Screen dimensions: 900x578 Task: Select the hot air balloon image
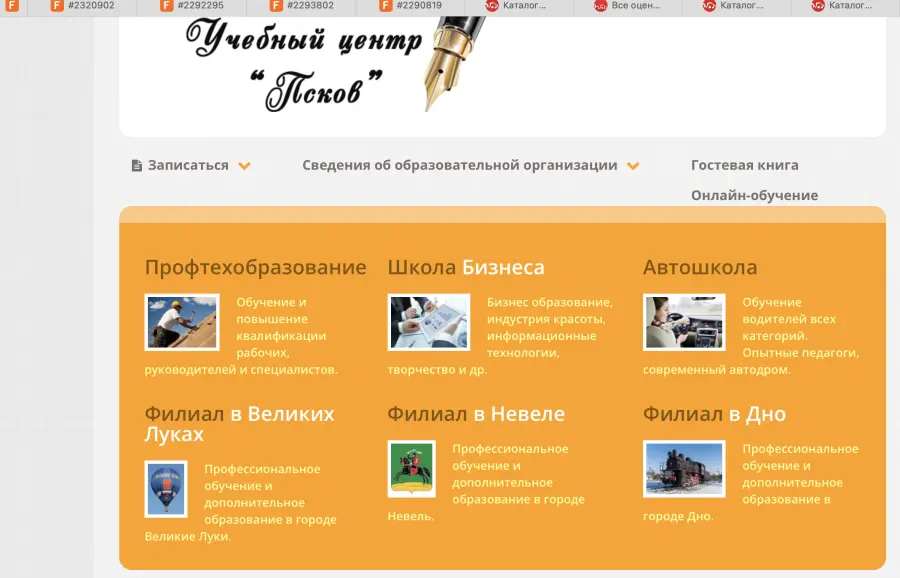click(166, 488)
